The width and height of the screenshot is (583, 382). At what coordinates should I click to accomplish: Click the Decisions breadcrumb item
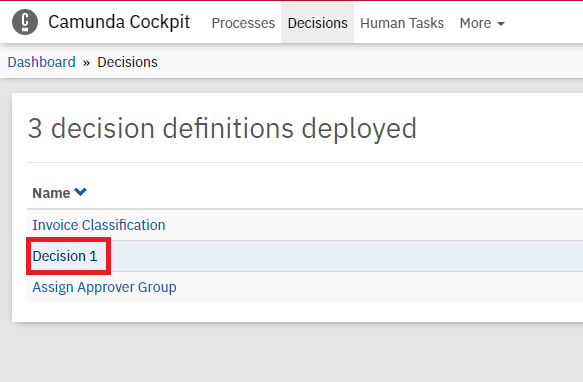pyautogui.click(x=128, y=62)
